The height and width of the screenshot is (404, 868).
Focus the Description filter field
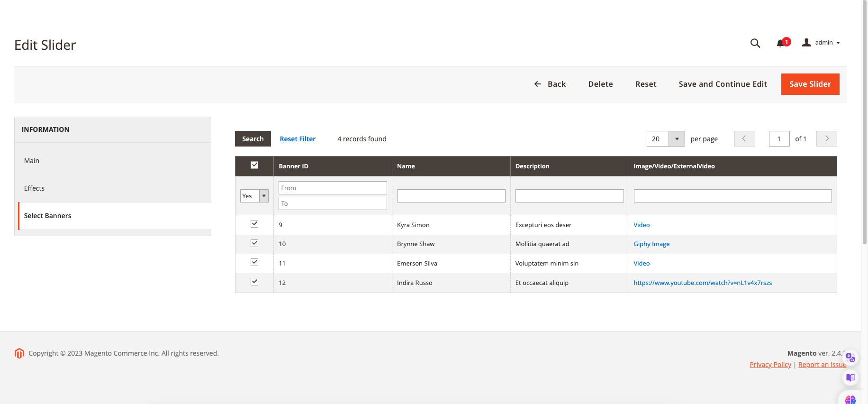tap(570, 196)
